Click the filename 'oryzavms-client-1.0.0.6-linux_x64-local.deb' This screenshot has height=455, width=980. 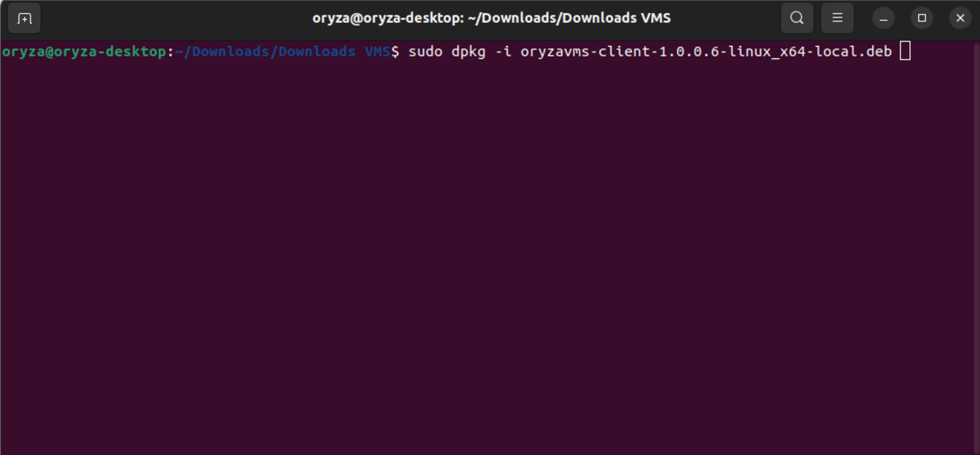coord(706,52)
